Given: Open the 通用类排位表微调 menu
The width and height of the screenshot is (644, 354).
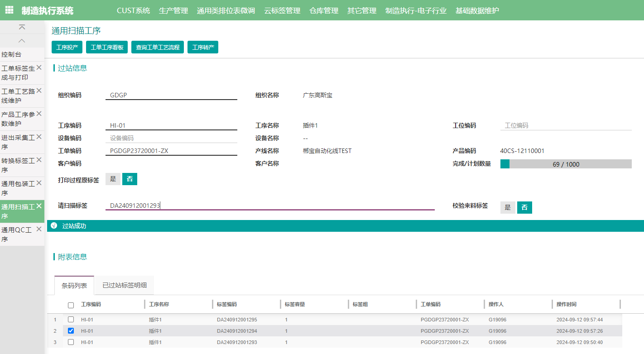Looking at the screenshot, I should (x=226, y=10).
